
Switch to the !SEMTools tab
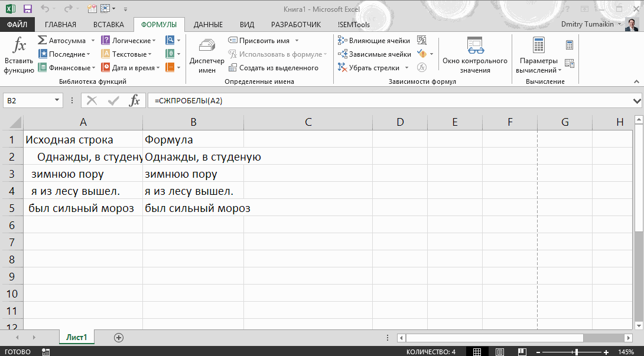tap(353, 25)
